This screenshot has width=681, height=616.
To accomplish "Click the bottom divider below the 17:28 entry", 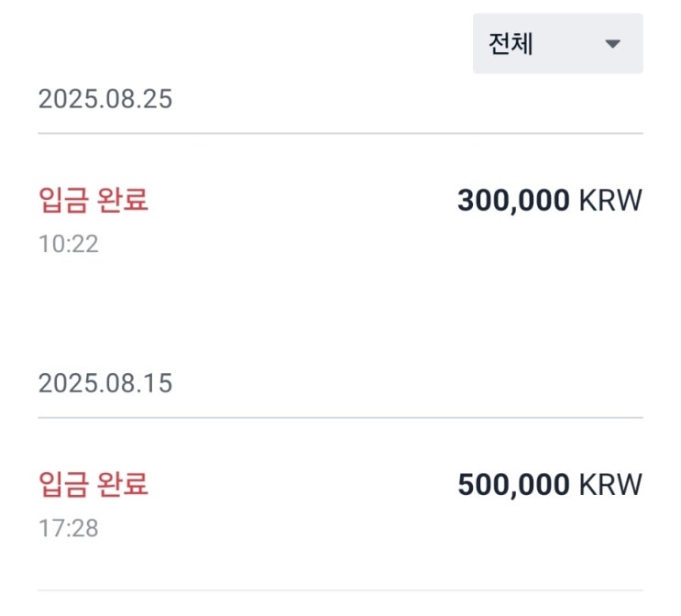I will coord(340,590).
